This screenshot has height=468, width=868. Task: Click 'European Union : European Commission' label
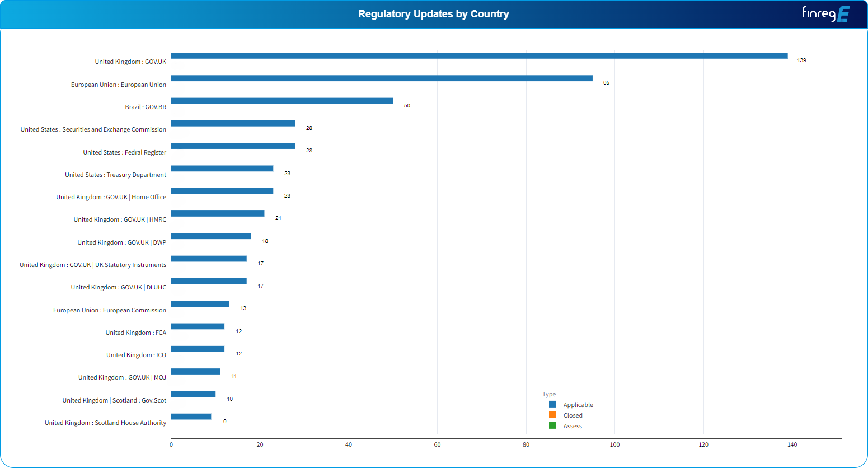110,310
